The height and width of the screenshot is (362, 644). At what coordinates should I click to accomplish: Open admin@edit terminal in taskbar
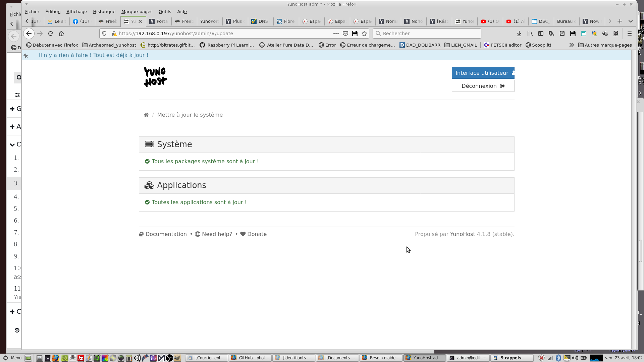tap(468, 358)
